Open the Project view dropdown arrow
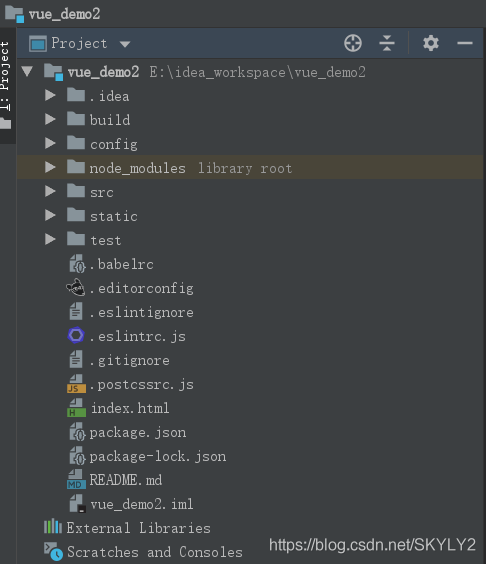The width and height of the screenshot is (486, 564). point(125,44)
